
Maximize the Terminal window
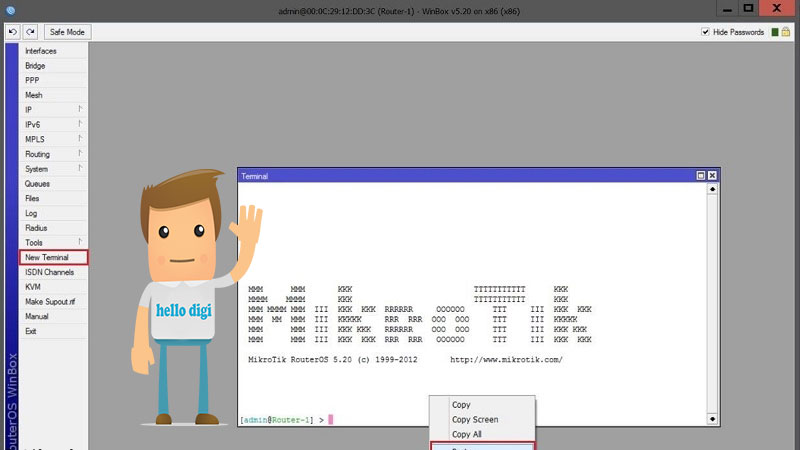tap(701, 176)
